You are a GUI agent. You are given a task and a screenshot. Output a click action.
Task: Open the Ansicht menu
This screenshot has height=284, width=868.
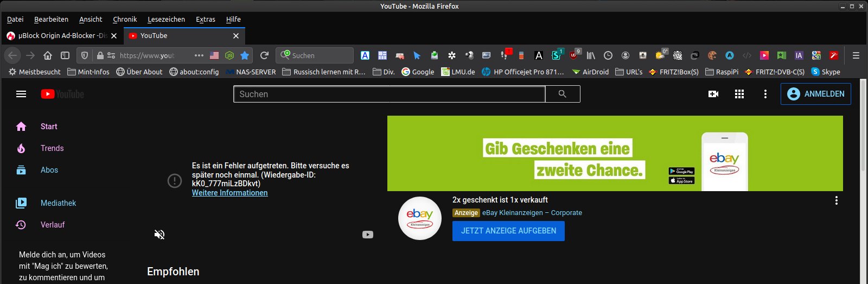(91, 19)
